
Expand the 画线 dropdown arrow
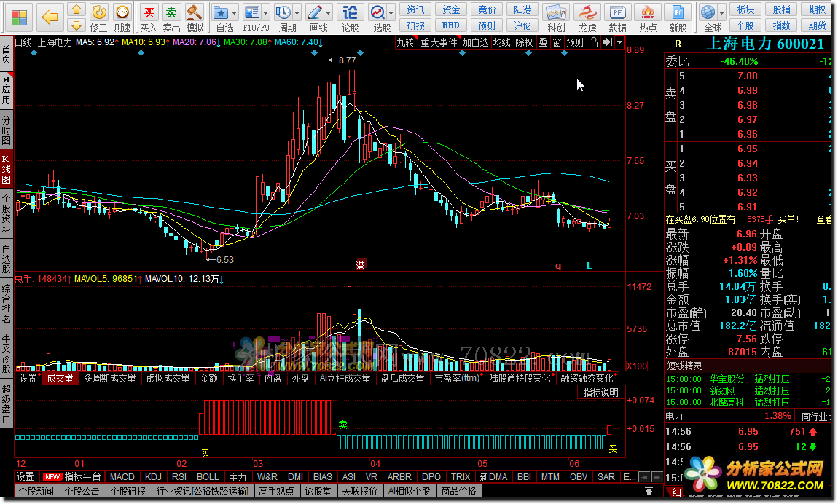(328, 12)
